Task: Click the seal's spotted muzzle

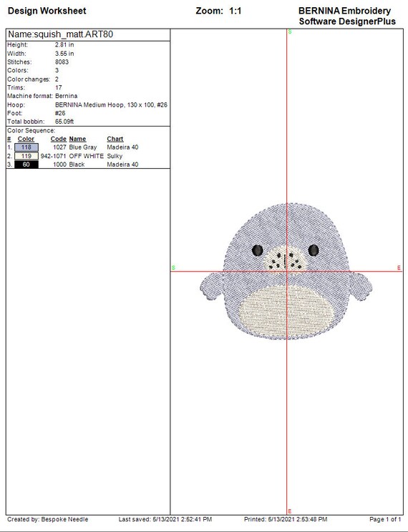Action: [x=285, y=260]
